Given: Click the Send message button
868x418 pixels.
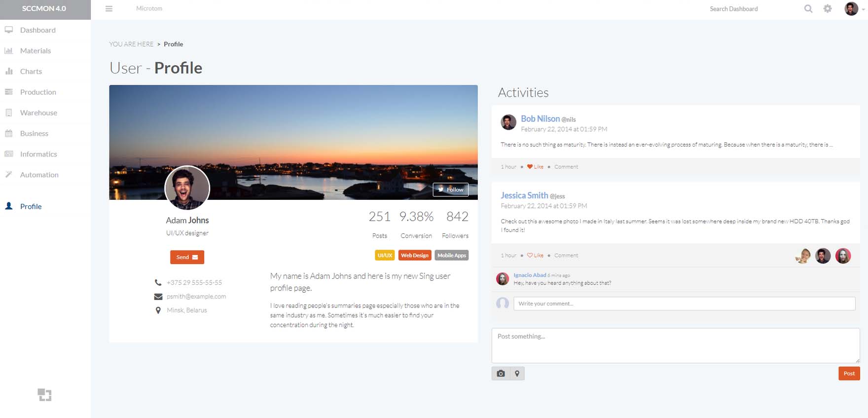Looking at the screenshot, I should click(x=187, y=257).
